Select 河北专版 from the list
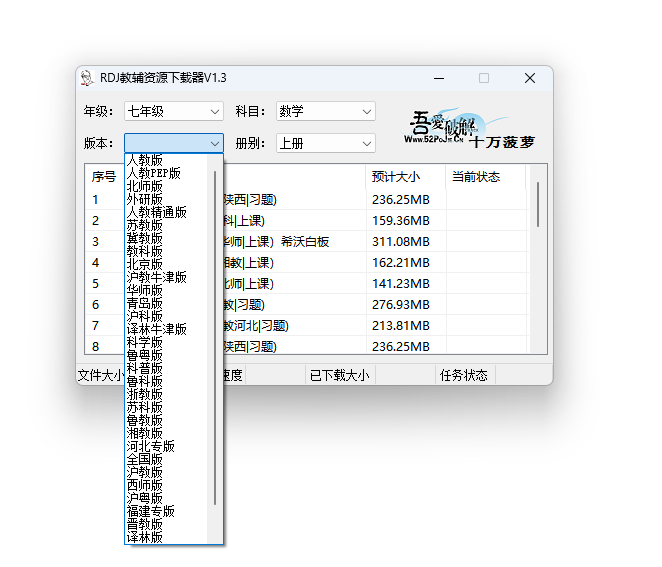The height and width of the screenshot is (567, 662). click(x=150, y=446)
